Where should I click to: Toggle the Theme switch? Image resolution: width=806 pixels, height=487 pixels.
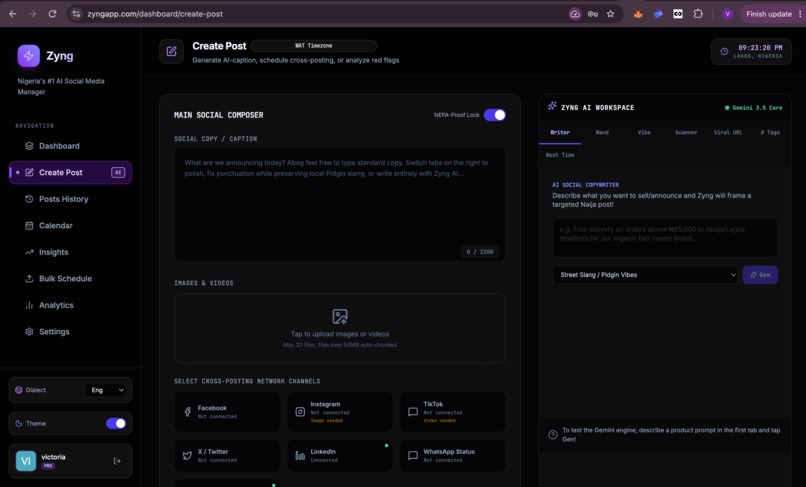click(116, 423)
